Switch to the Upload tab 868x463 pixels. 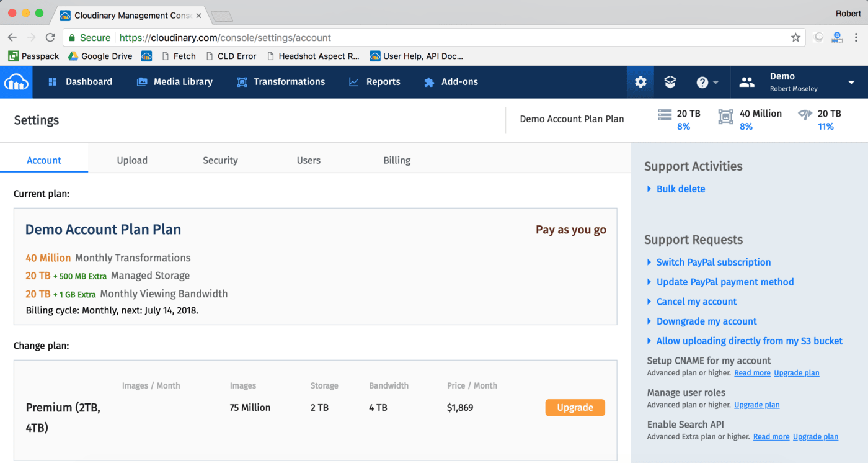pyautogui.click(x=132, y=160)
